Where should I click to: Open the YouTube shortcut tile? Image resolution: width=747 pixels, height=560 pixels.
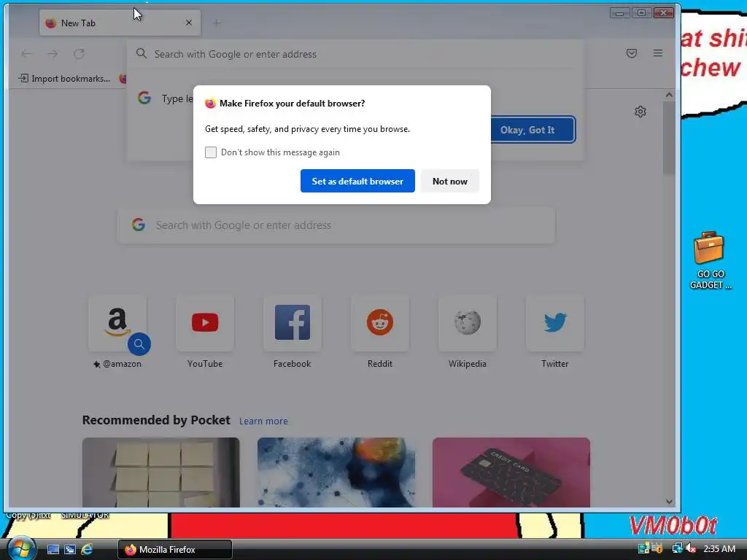205,323
